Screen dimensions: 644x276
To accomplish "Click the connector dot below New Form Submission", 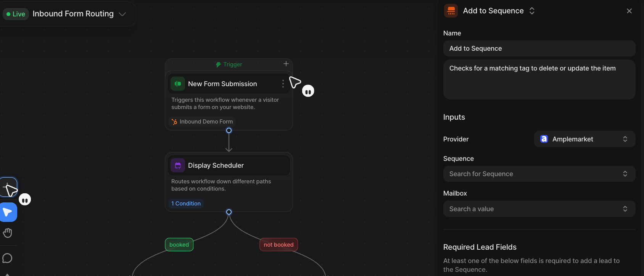I will pyautogui.click(x=229, y=130).
